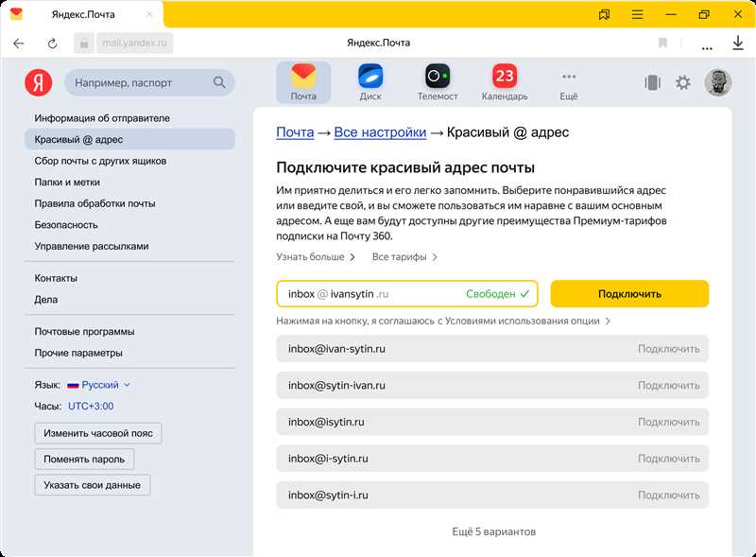Open the layout panels icon beside gear
This screenshot has height=557, width=756.
[652, 82]
